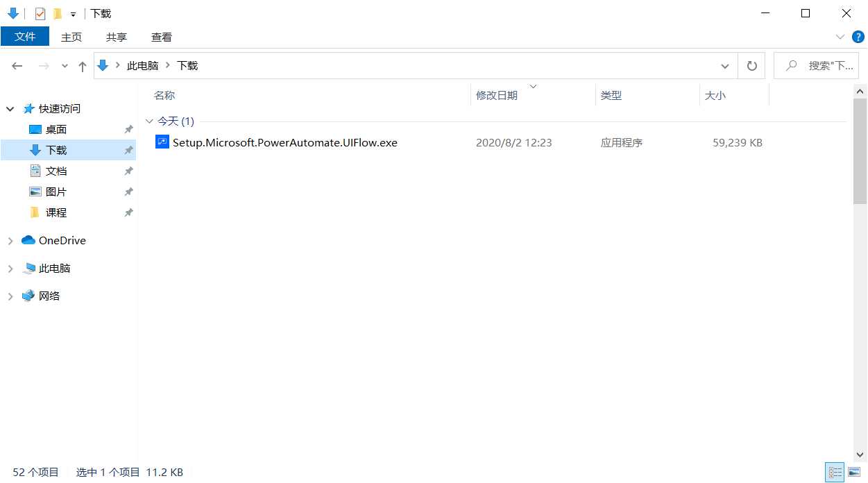Open the address bar history dropdown

click(x=725, y=66)
